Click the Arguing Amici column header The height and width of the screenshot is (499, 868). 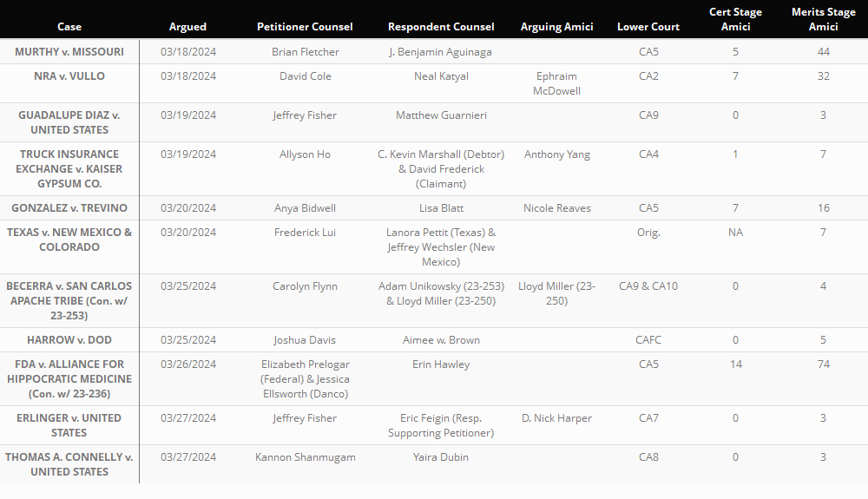pos(557,27)
